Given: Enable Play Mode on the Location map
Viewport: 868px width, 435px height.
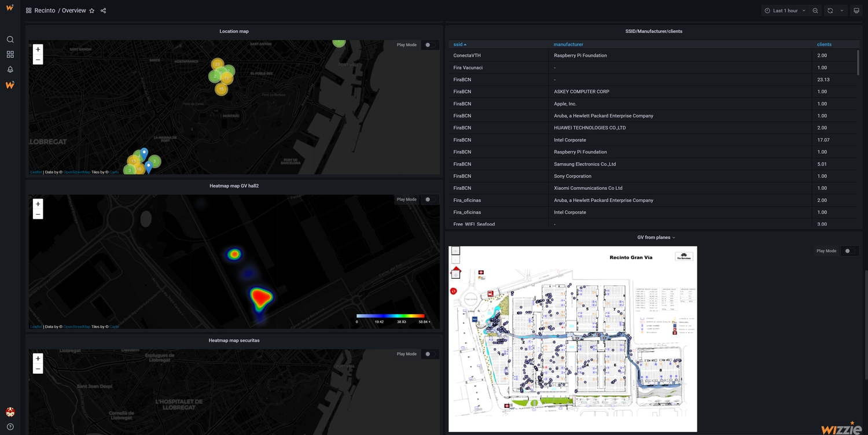Looking at the screenshot, I should pyautogui.click(x=429, y=45).
